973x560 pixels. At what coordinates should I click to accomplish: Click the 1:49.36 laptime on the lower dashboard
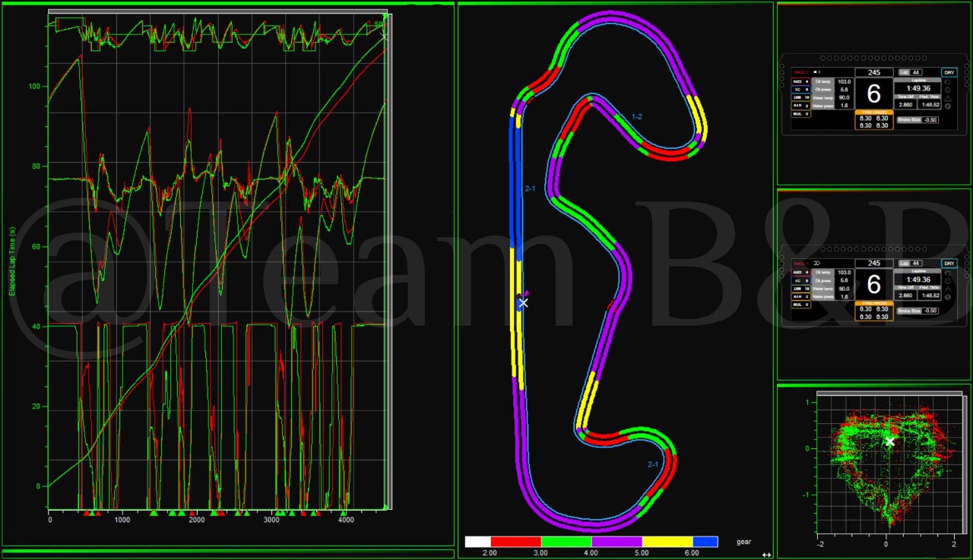coord(918,280)
